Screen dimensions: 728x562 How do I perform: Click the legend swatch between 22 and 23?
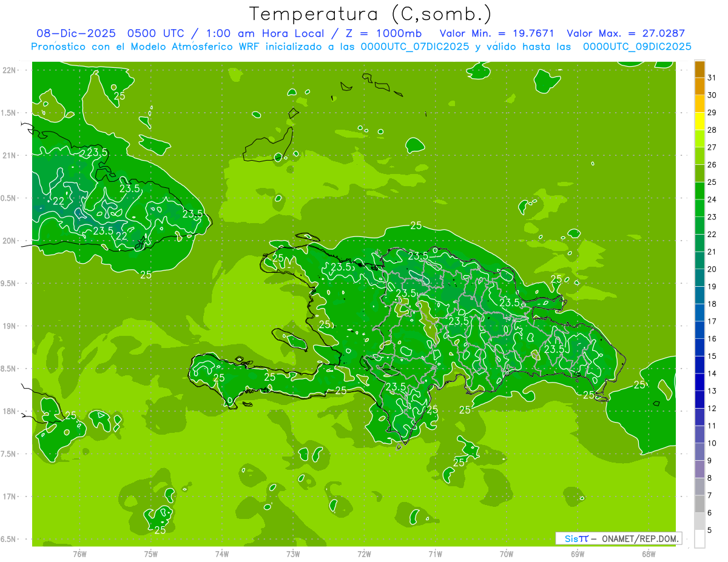[x=699, y=226]
